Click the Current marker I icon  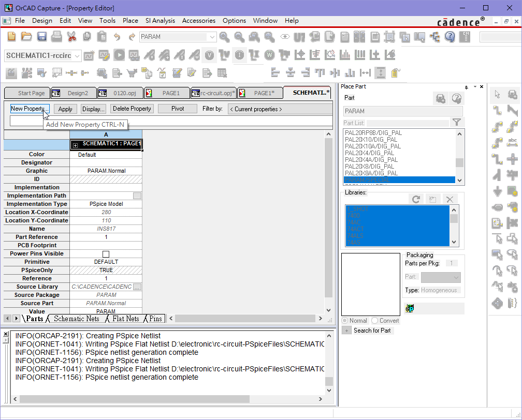click(x=239, y=55)
